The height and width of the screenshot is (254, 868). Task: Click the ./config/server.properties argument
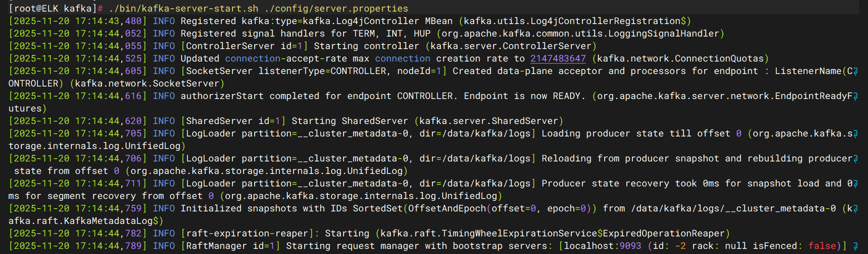click(337, 9)
